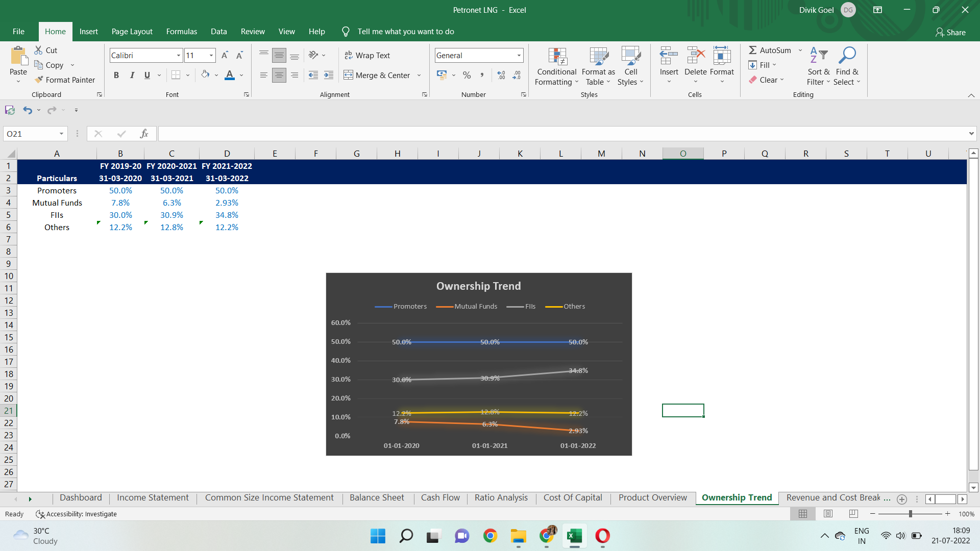Viewport: 980px width, 551px height.
Task: Toggle Align Left alignment
Action: click(264, 75)
